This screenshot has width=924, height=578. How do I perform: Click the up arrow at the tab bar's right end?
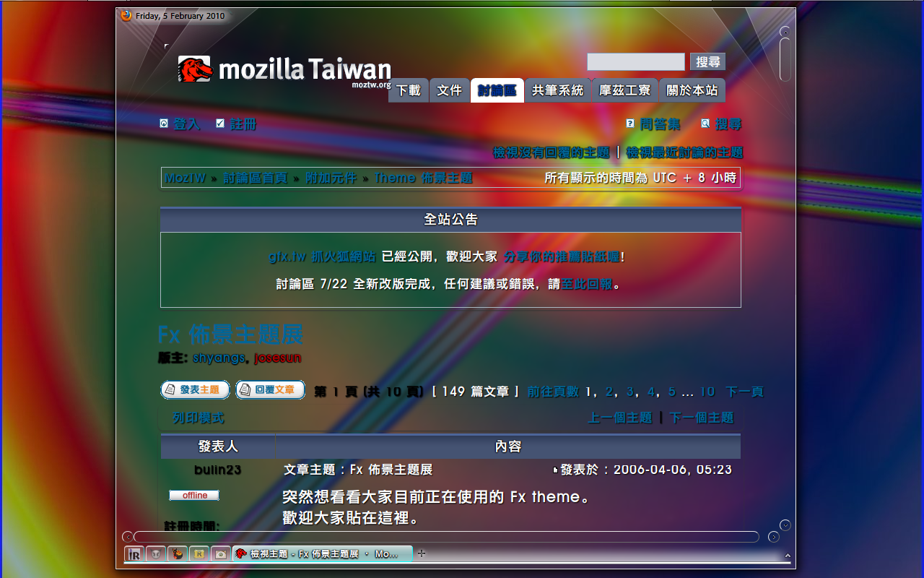[788, 556]
